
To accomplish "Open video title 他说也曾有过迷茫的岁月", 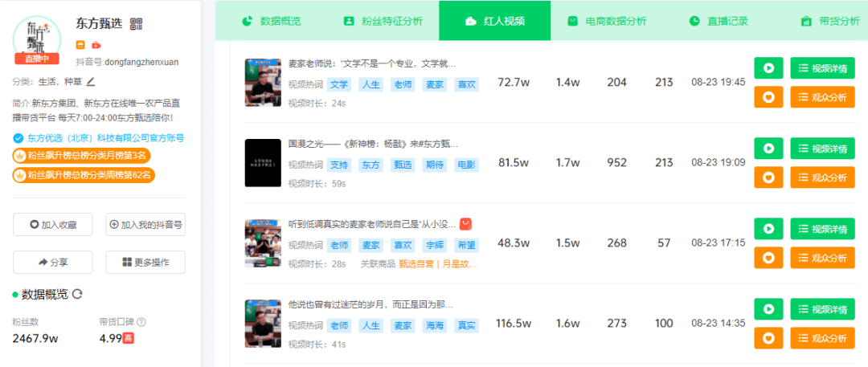I will click(x=371, y=304).
